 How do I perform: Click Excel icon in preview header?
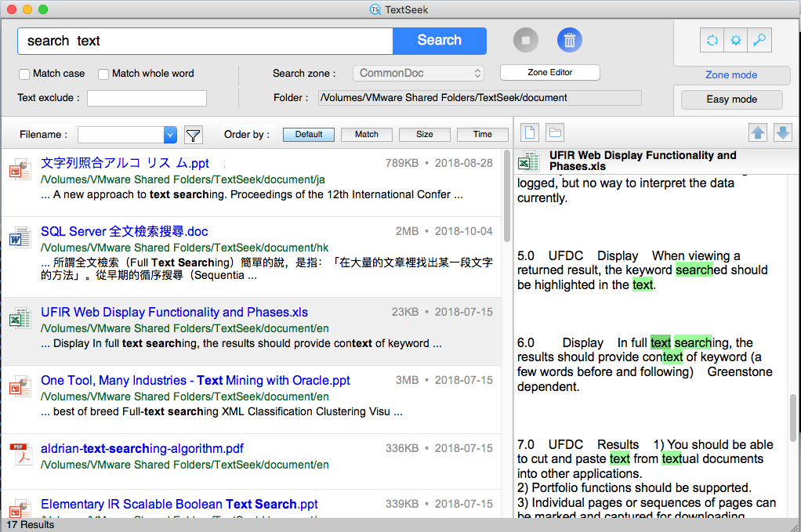click(x=528, y=161)
